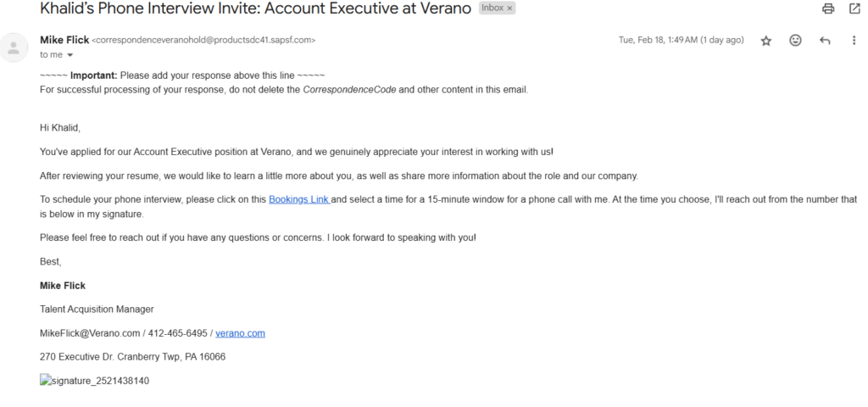Open the three-dot More options menu
The image size is (868, 407).
click(854, 41)
